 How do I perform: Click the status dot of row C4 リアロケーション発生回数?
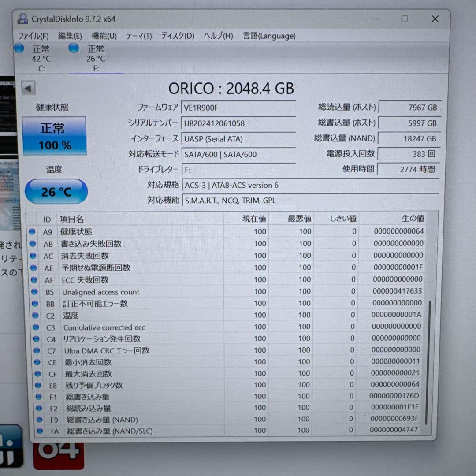37,339
